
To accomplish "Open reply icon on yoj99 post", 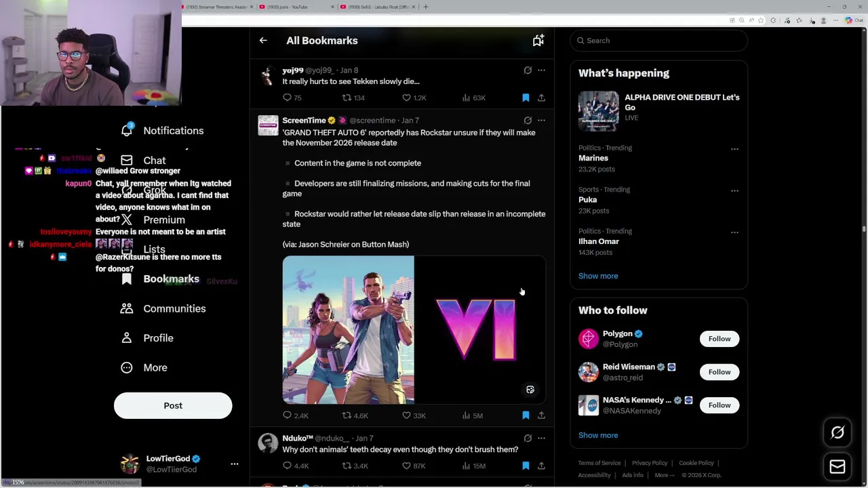I will tap(287, 98).
